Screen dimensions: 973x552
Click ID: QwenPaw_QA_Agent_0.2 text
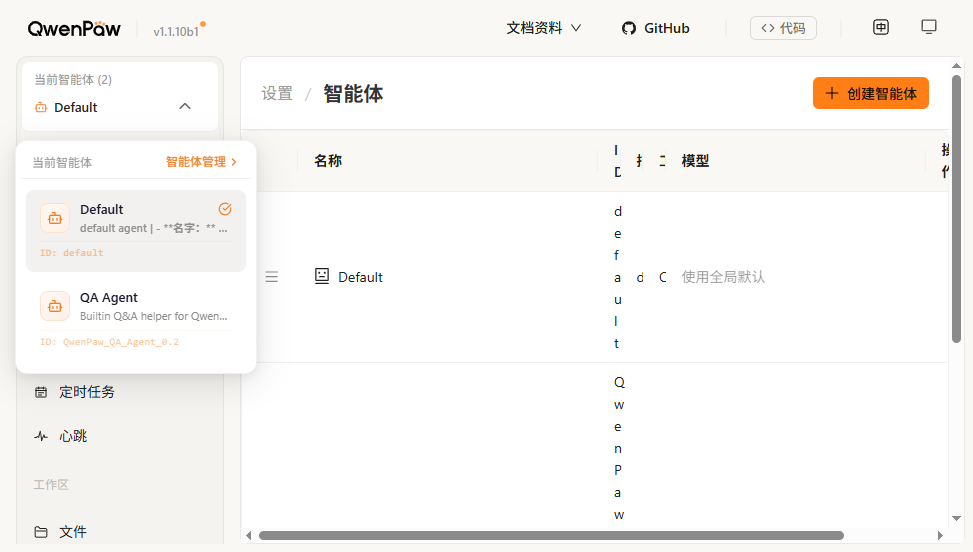pos(109,342)
